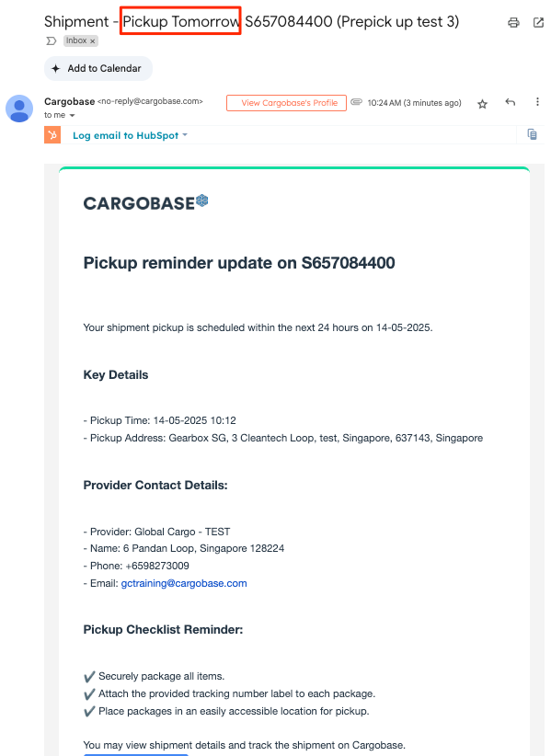
Task: Click the copy icon in HubSpot bar
Action: [533, 134]
